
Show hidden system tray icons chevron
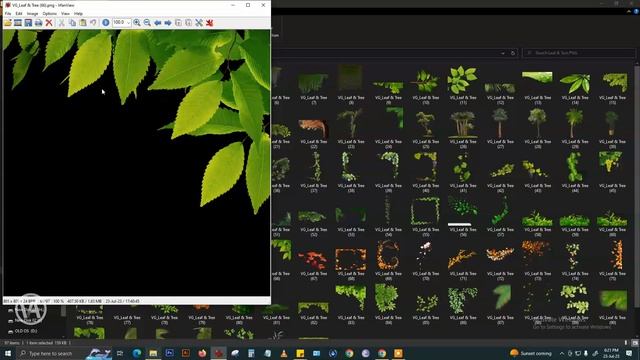pos(562,353)
